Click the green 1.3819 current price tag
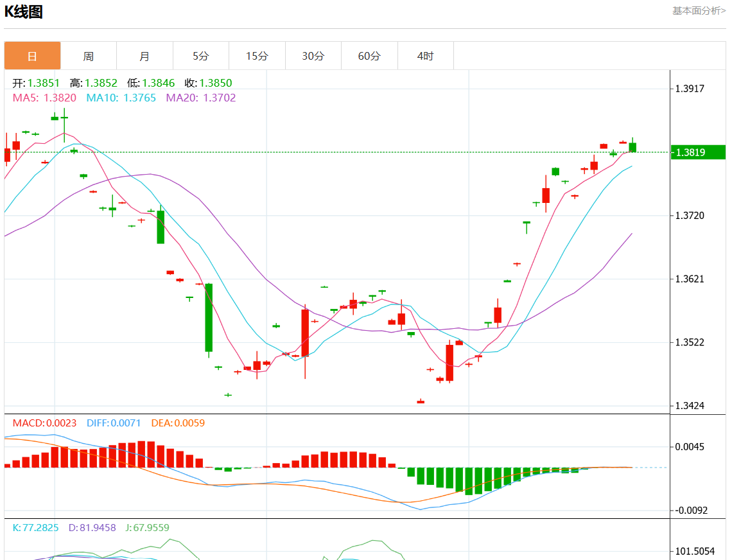This screenshot has height=560, width=732. [697, 152]
